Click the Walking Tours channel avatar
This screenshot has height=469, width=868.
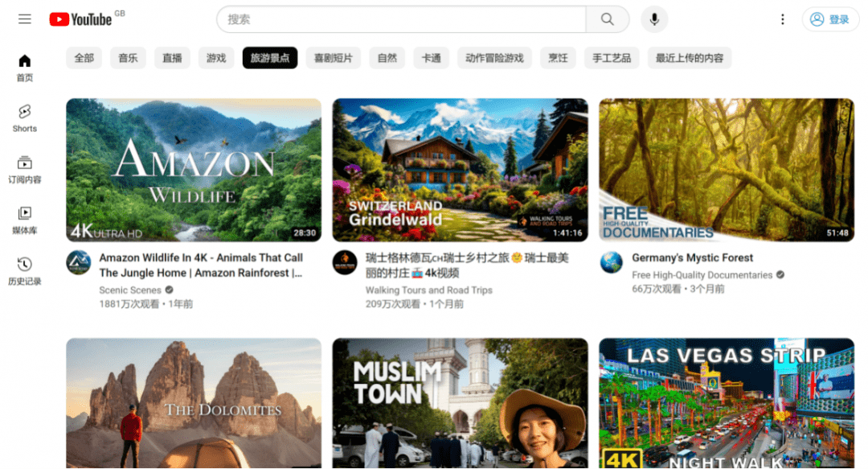point(345,262)
